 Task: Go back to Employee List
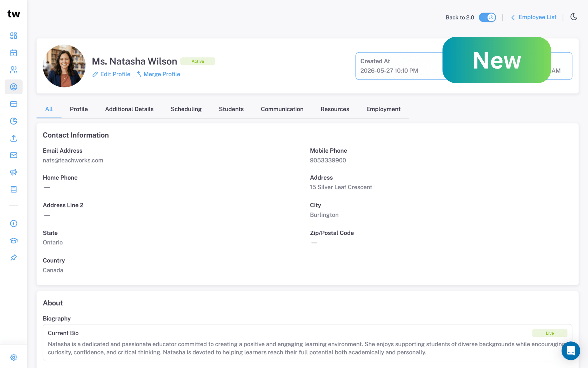[537, 17]
